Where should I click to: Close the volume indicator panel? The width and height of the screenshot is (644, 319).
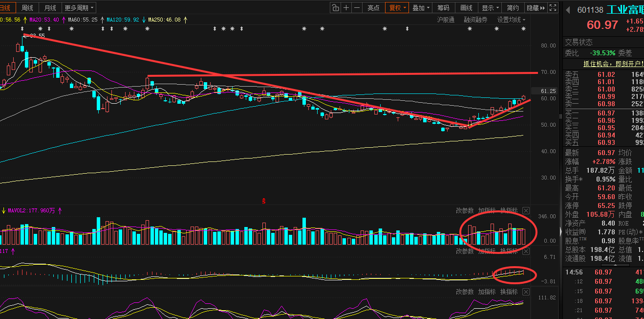pos(526,210)
